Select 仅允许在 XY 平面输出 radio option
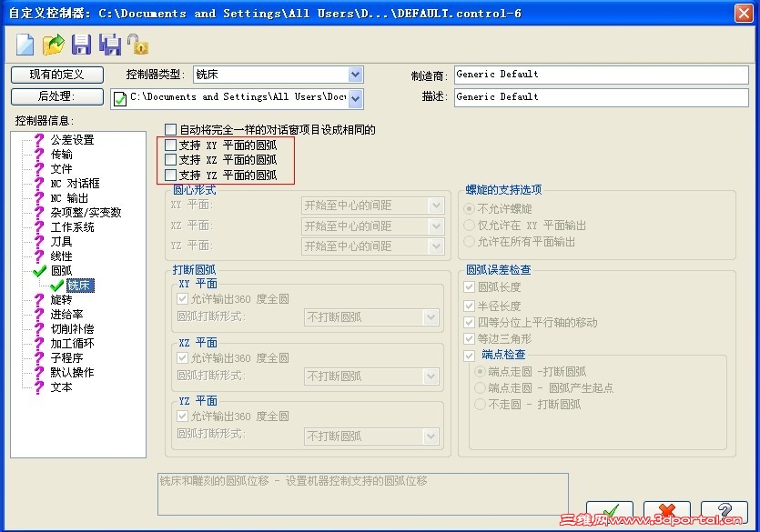Screen dimensions: 760x532 [469, 226]
